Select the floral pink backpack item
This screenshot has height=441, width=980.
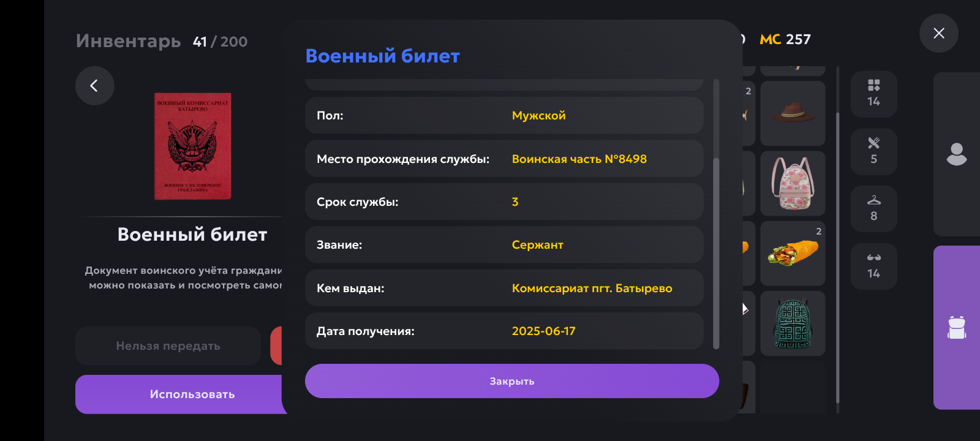coord(793,183)
